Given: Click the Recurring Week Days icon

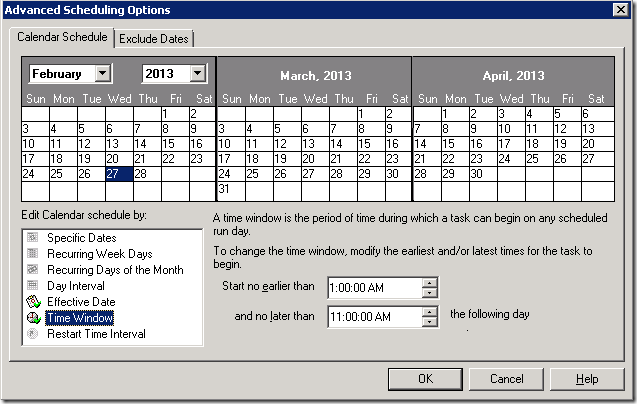Looking at the screenshot, I should [x=33, y=254].
